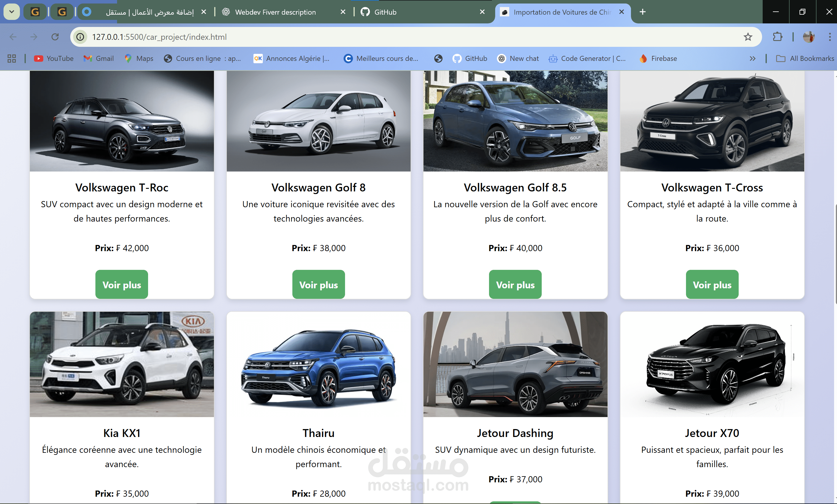Expand hidden bookmarks chevron
The width and height of the screenshot is (837, 504).
[x=752, y=59]
